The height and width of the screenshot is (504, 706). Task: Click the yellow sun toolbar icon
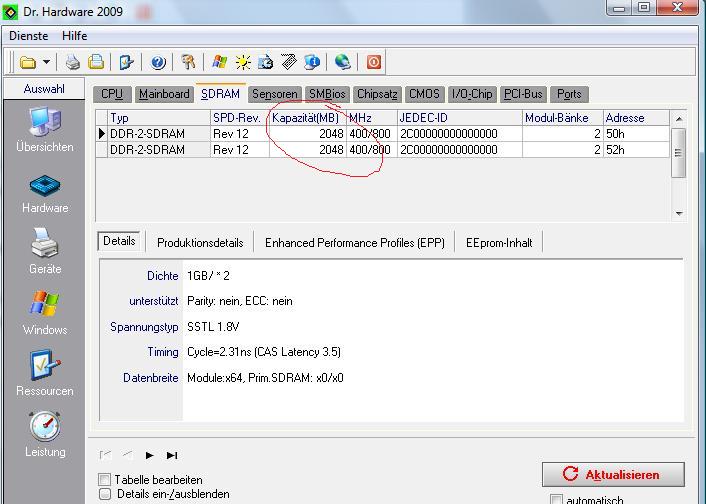click(243, 62)
